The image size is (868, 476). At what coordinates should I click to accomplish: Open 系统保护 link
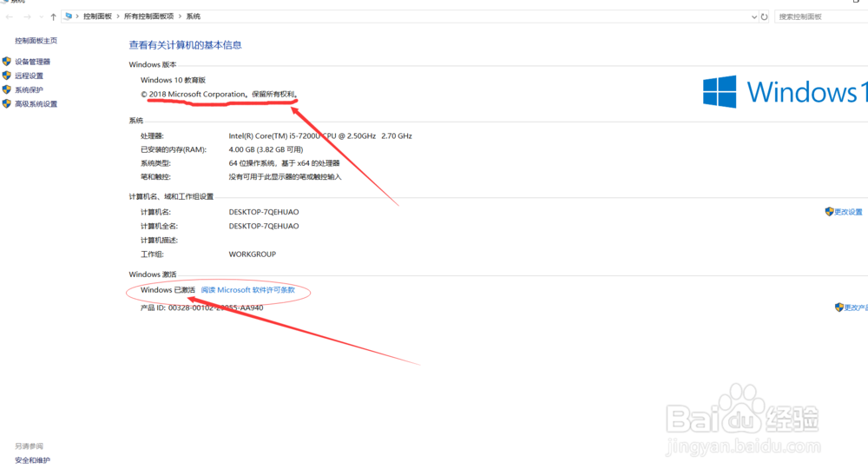point(29,89)
